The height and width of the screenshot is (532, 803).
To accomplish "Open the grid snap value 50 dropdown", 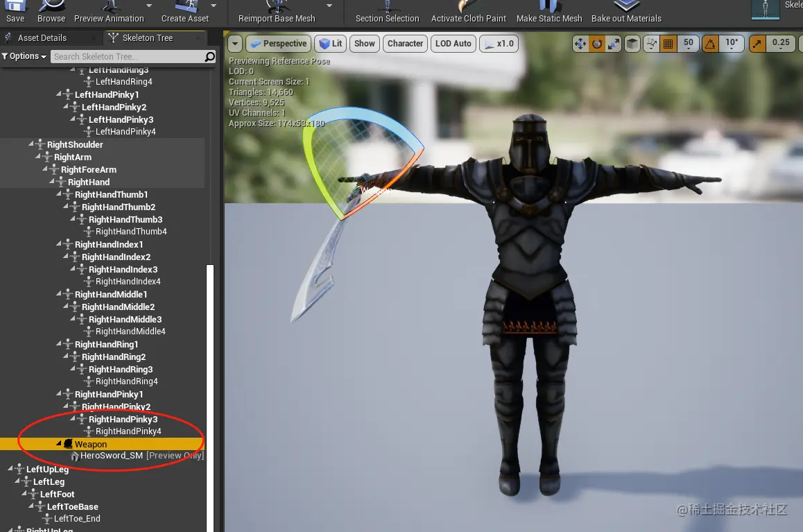I will [x=688, y=44].
